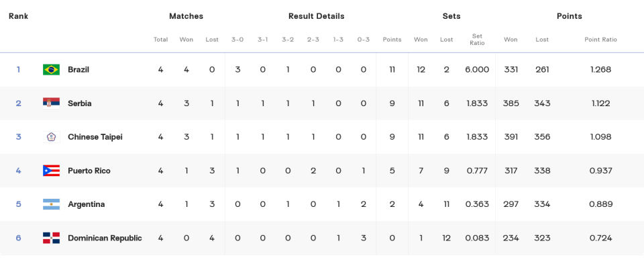
Task: Click the Serbia flag icon
Action: [51, 103]
